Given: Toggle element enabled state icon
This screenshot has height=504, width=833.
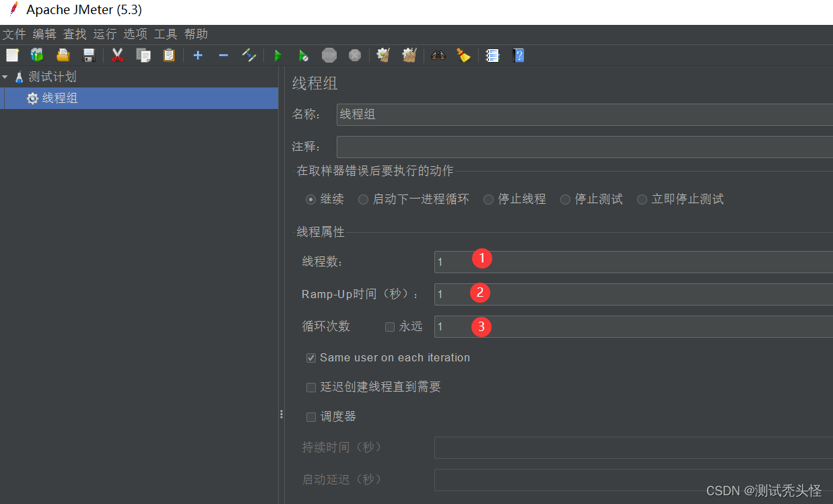Looking at the screenshot, I should (249, 55).
